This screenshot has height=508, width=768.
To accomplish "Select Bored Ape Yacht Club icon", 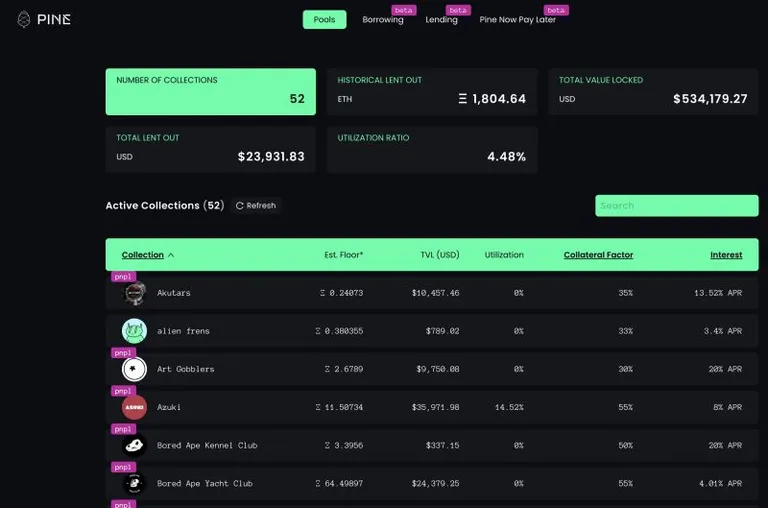I will click(134, 484).
